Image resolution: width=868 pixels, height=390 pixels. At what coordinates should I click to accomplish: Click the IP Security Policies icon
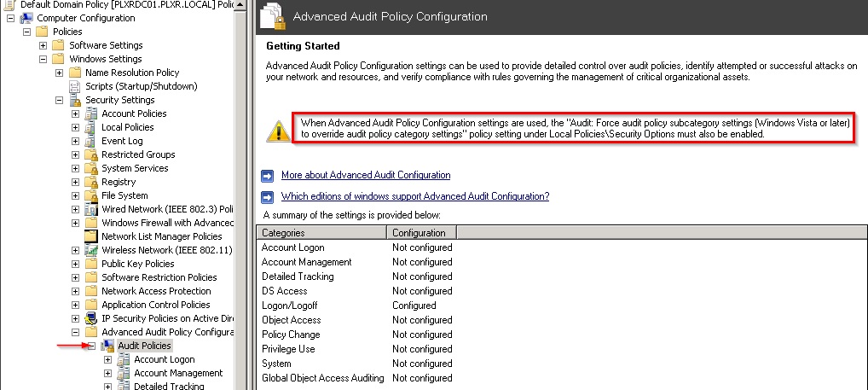90,318
